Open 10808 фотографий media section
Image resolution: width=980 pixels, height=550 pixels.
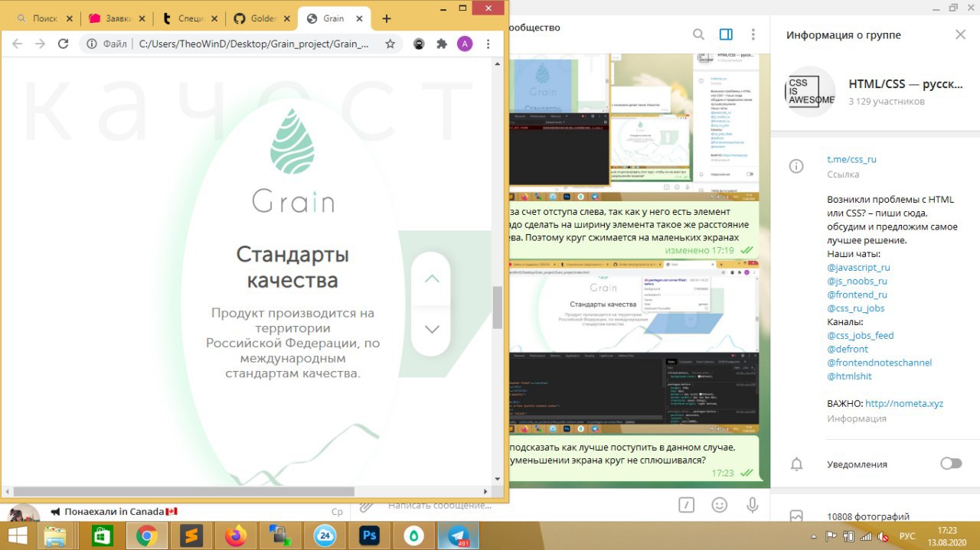pyautogui.click(x=868, y=516)
